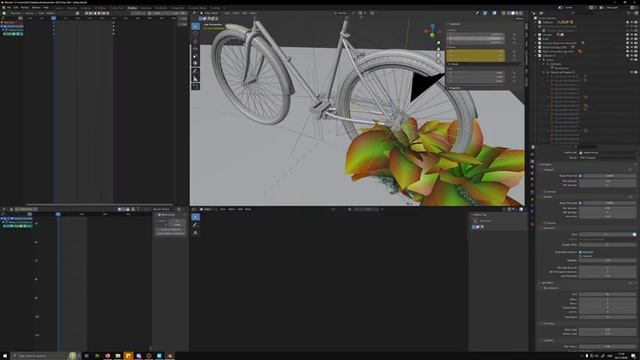The image size is (640, 360).
Task: Select the Transform tool in 3D viewport
Action: [x=196, y=63]
